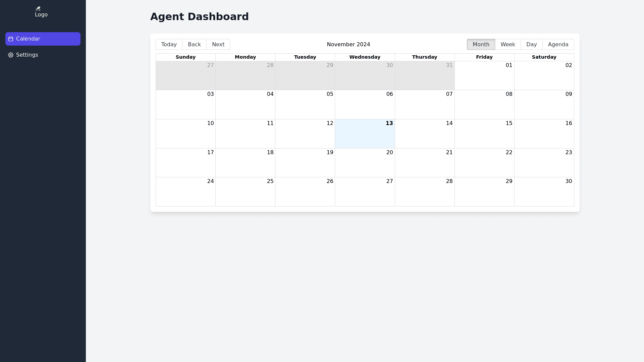
Task: Select the Calendar item in sidebar
Action: pyautogui.click(x=43, y=39)
